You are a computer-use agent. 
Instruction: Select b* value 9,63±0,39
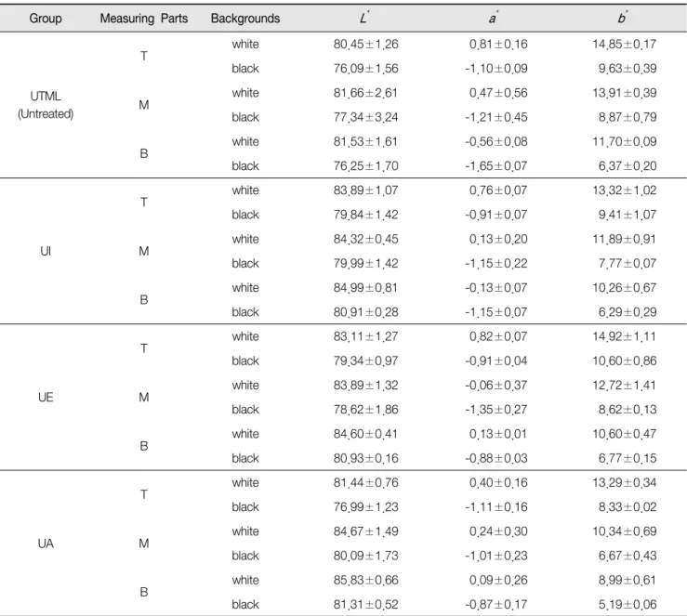[x=628, y=69]
